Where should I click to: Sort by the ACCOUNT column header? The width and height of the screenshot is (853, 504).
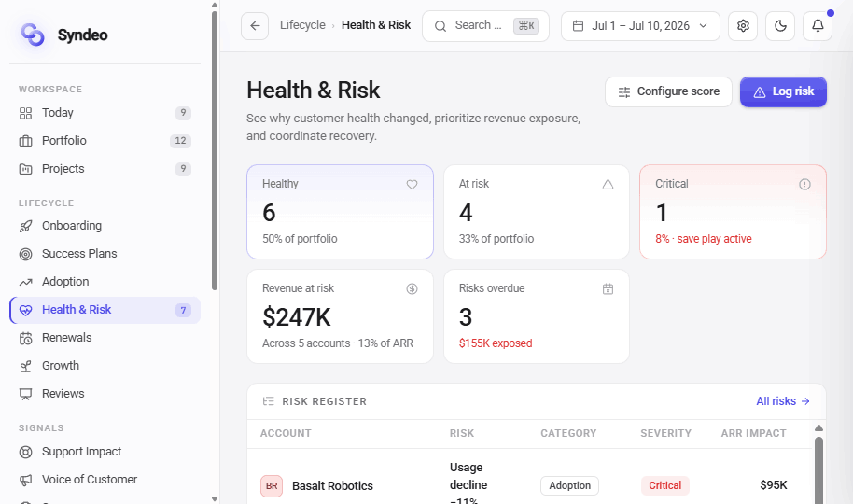286,433
